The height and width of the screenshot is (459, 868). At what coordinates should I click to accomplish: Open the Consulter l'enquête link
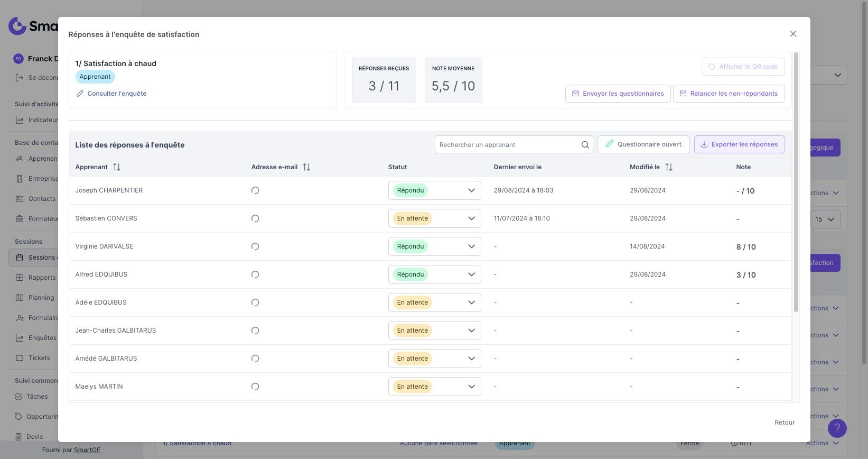tap(117, 94)
